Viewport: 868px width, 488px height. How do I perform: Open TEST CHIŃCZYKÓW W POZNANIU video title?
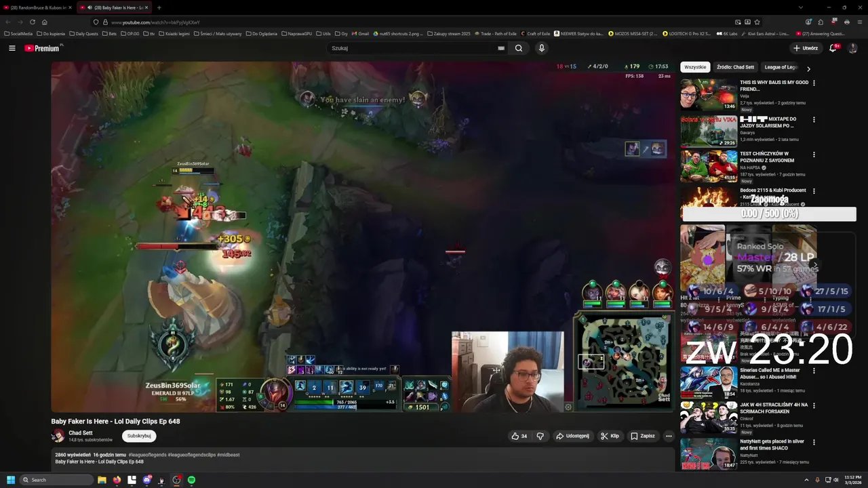pyautogui.click(x=767, y=157)
